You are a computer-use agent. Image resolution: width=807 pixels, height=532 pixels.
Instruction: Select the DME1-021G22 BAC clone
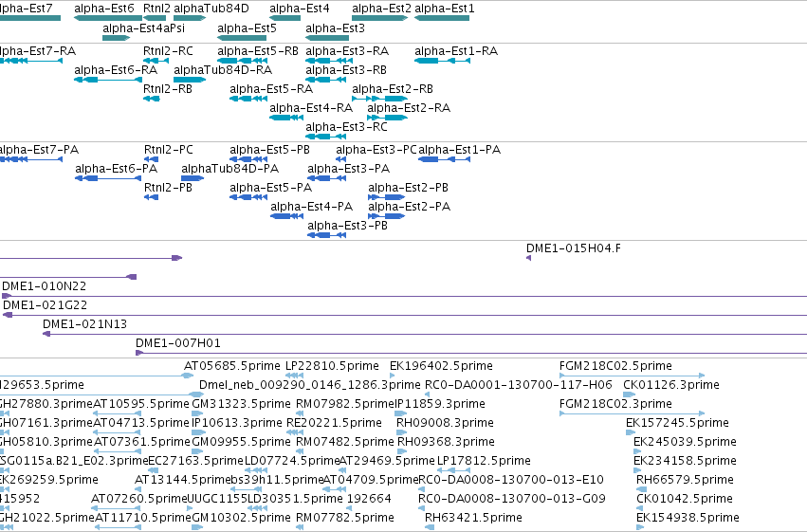coord(405,316)
